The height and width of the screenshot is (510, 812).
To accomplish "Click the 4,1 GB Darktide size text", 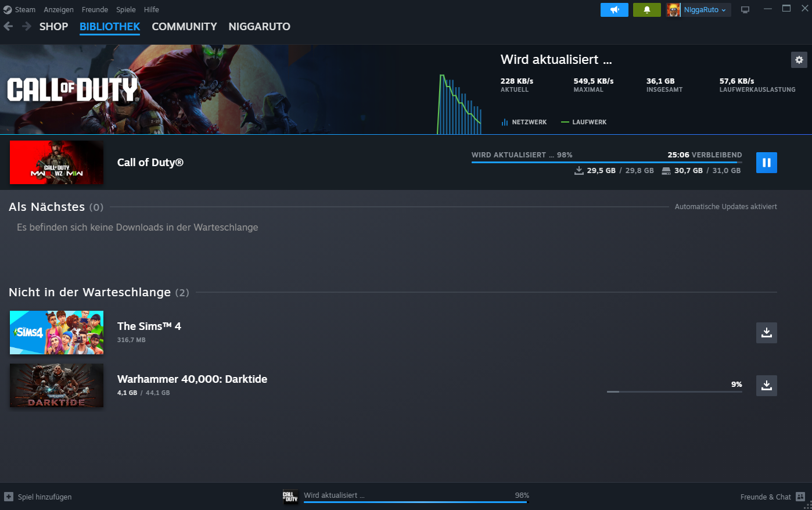I will [127, 393].
